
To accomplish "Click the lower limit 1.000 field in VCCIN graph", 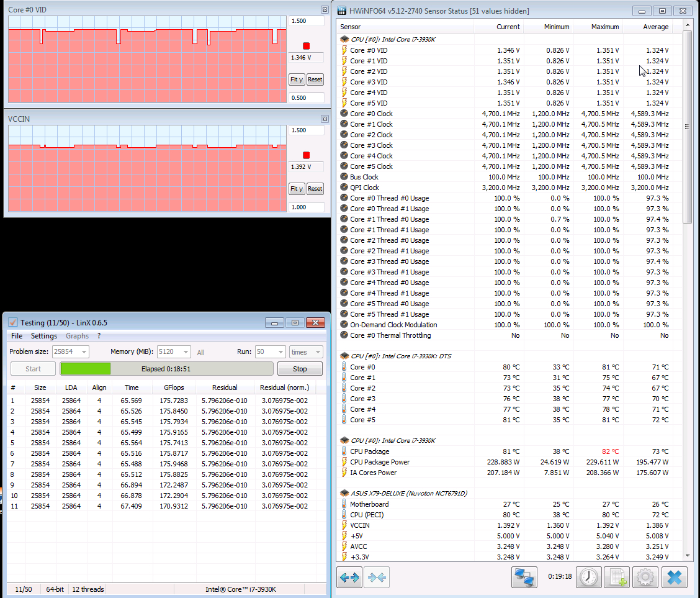I will pos(307,207).
